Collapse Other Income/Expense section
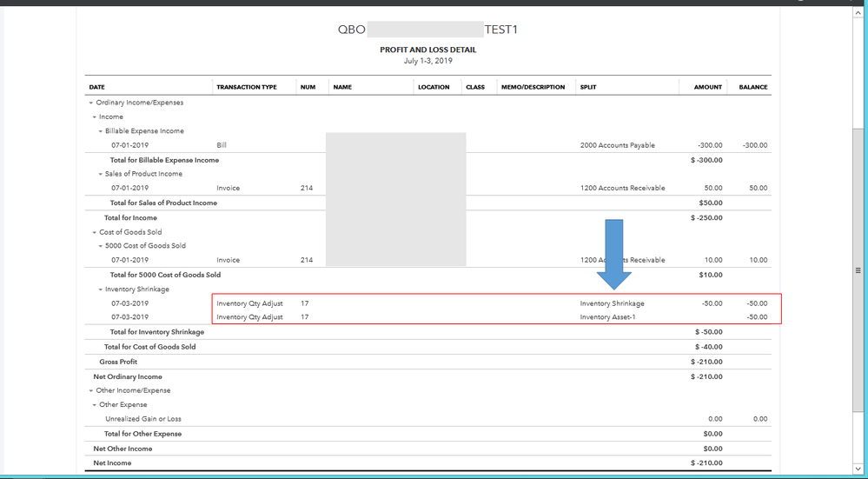Screen dimensions: 868x479 point(90,391)
